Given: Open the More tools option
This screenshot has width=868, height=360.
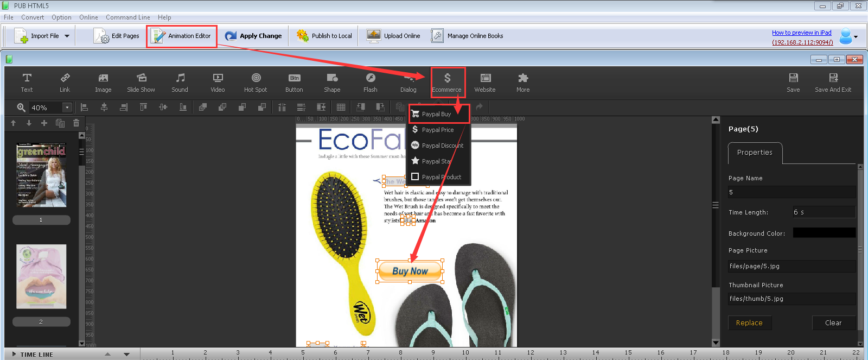Looking at the screenshot, I should tap(523, 83).
